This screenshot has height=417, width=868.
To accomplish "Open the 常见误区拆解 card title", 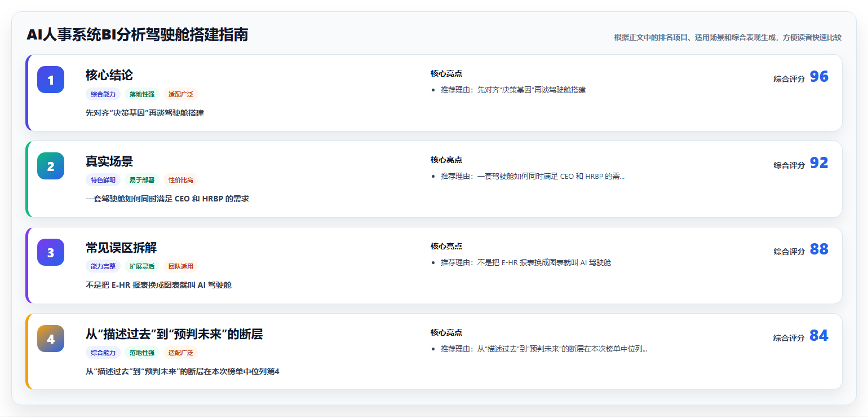I will click(121, 248).
